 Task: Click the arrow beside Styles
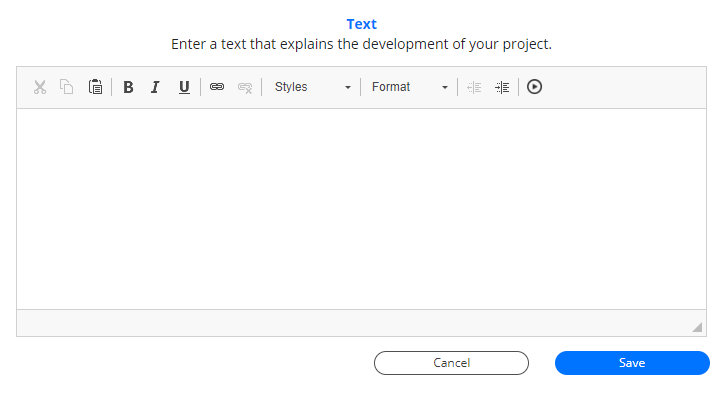(x=348, y=87)
